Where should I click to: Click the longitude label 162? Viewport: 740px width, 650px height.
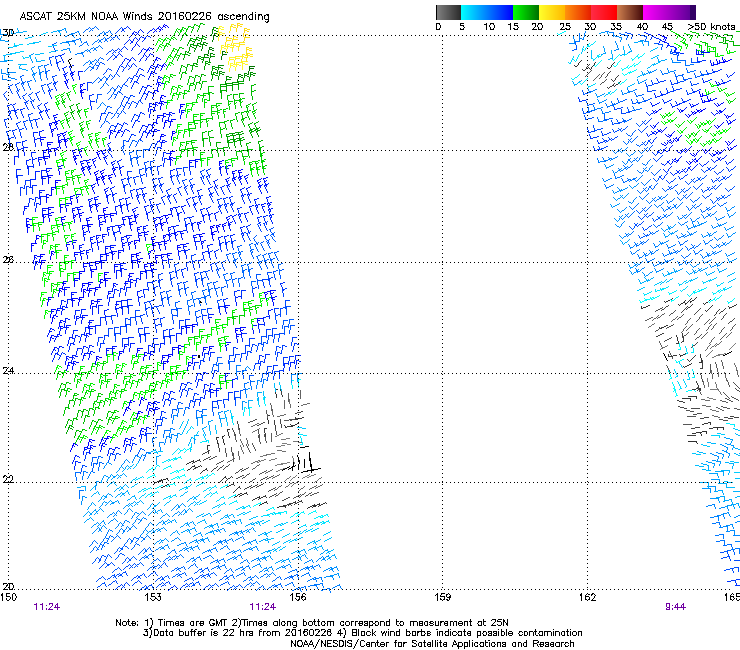pyautogui.click(x=588, y=597)
